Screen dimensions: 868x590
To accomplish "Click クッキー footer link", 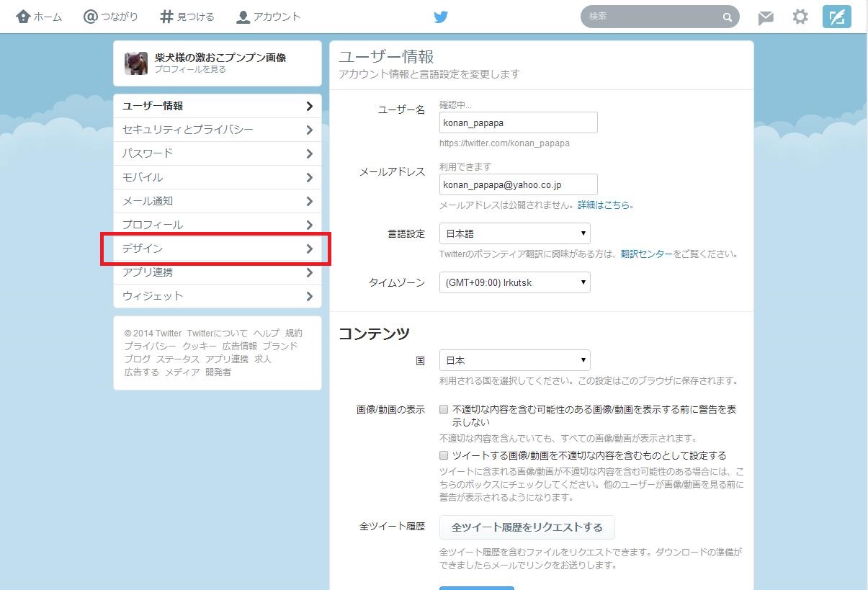I will 200,347.
